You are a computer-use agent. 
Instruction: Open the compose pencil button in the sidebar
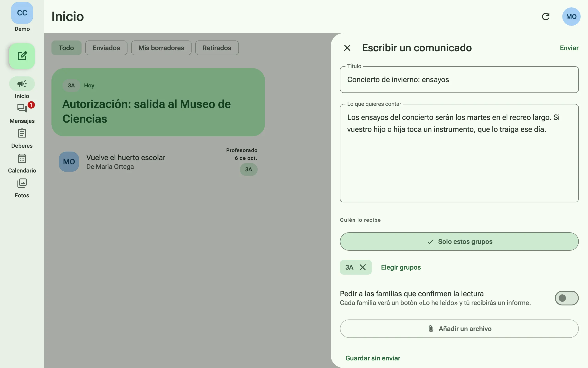tap(22, 56)
